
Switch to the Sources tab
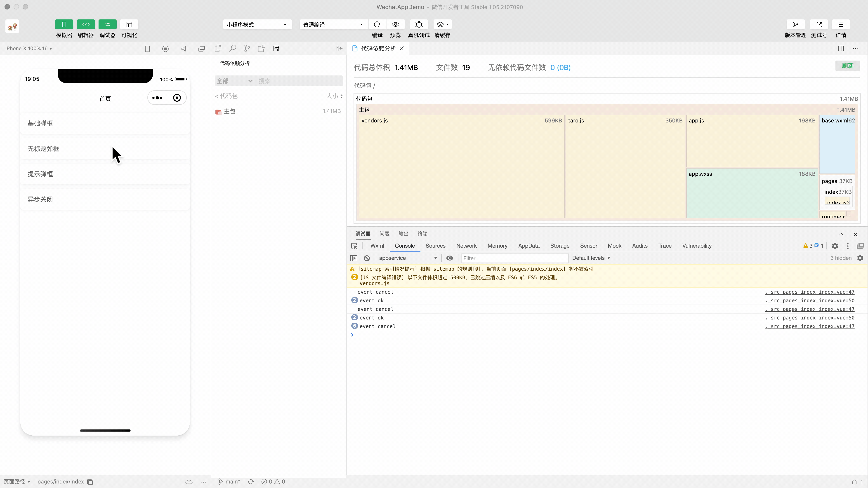[x=435, y=246]
